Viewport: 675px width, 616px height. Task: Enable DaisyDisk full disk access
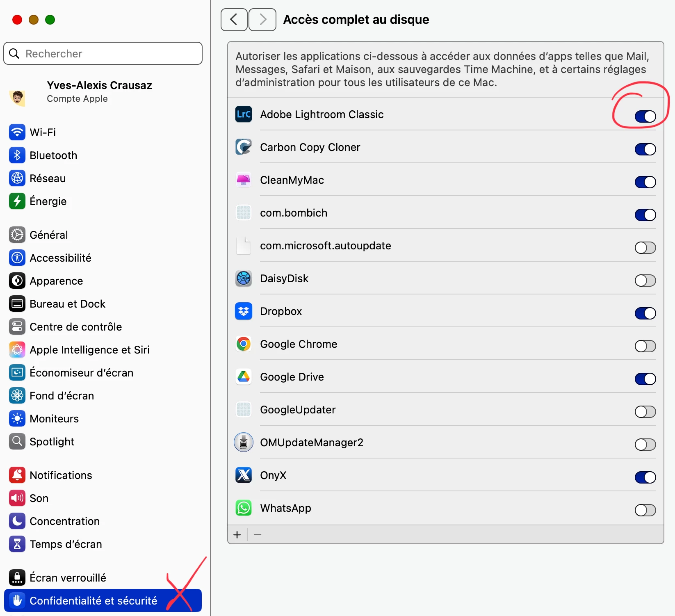pyautogui.click(x=645, y=281)
